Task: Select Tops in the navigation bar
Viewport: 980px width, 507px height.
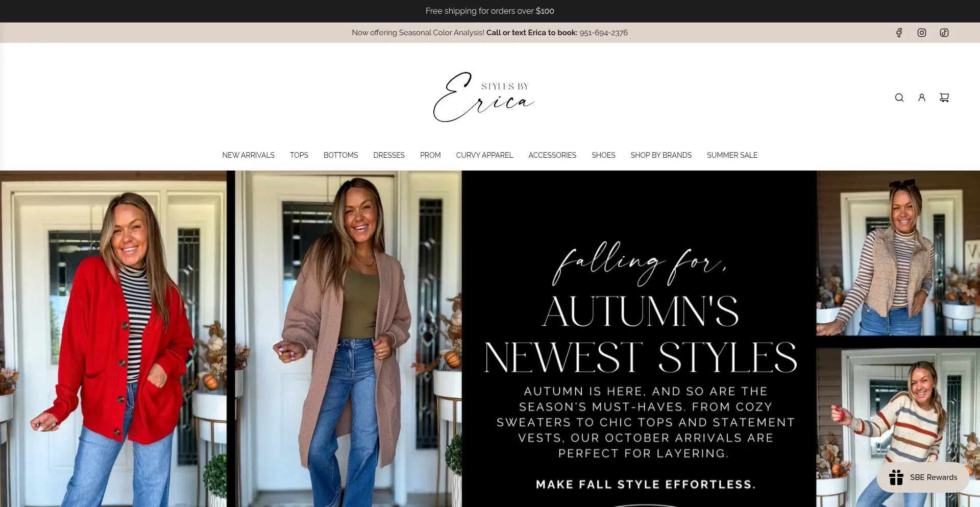Action: pyautogui.click(x=299, y=155)
